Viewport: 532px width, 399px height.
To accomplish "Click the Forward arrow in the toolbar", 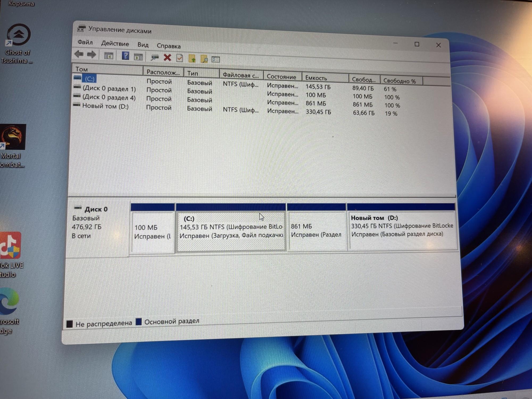I will pyautogui.click(x=92, y=55).
